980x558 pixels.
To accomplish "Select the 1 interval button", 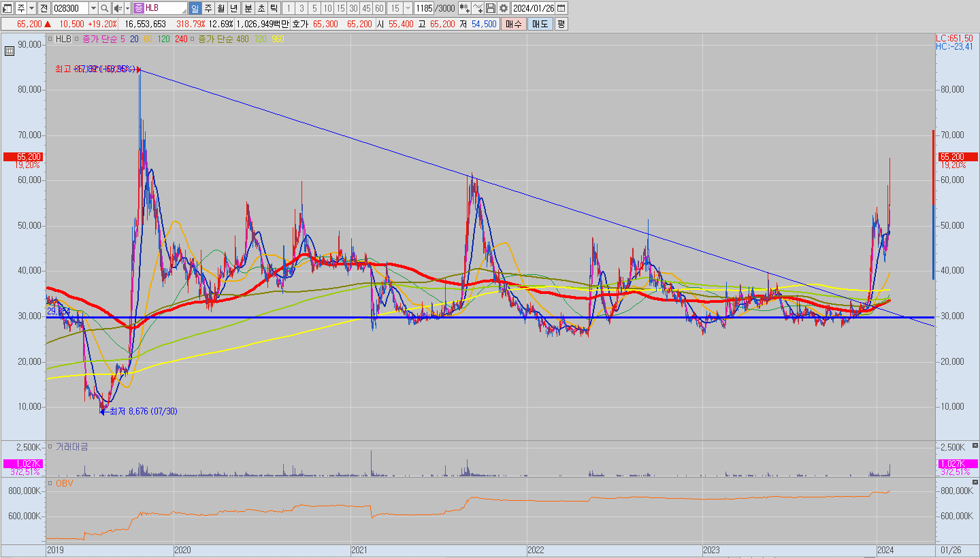I will [288, 8].
